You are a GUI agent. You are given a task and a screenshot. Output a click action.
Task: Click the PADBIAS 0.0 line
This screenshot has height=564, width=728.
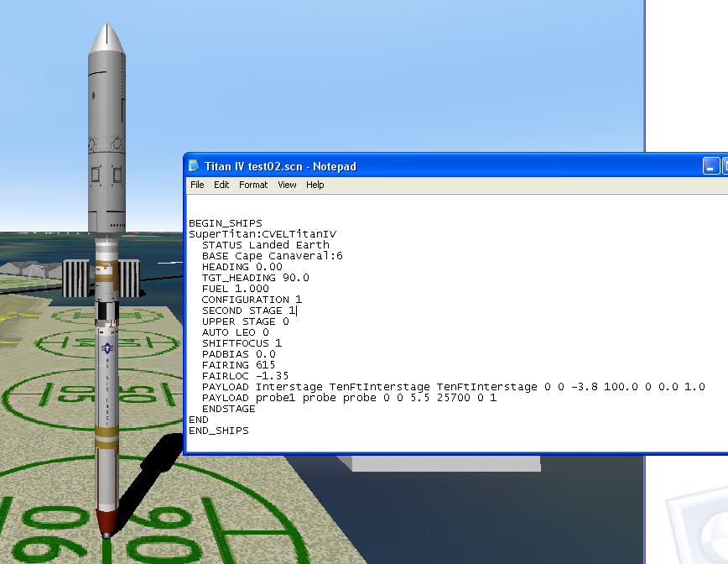pos(239,354)
